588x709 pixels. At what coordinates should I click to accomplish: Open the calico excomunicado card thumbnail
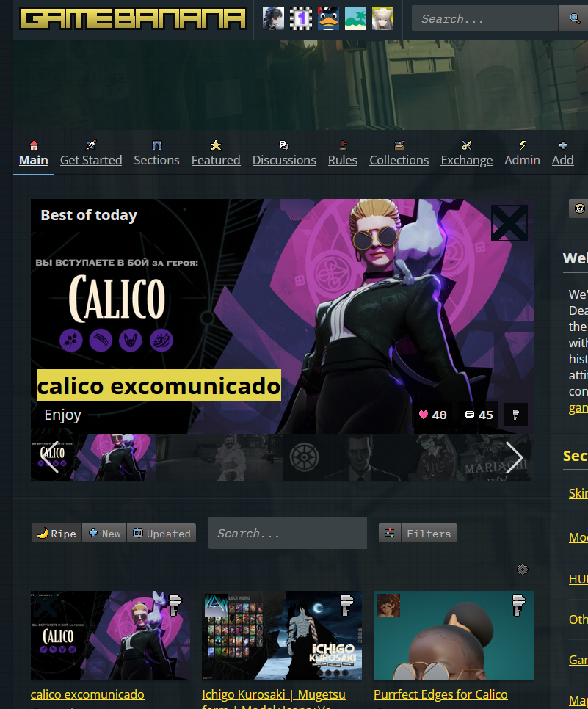pyautogui.click(x=110, y=636)
